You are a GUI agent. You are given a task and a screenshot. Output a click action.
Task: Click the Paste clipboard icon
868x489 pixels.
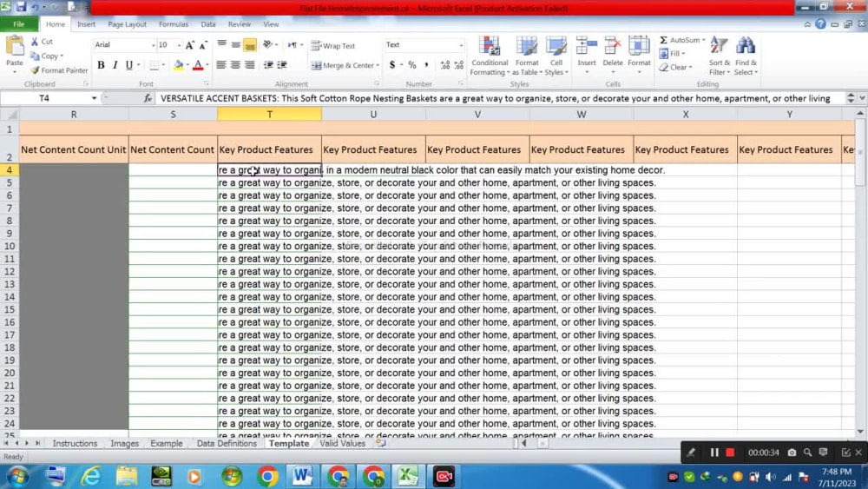(x=15, y=47)
